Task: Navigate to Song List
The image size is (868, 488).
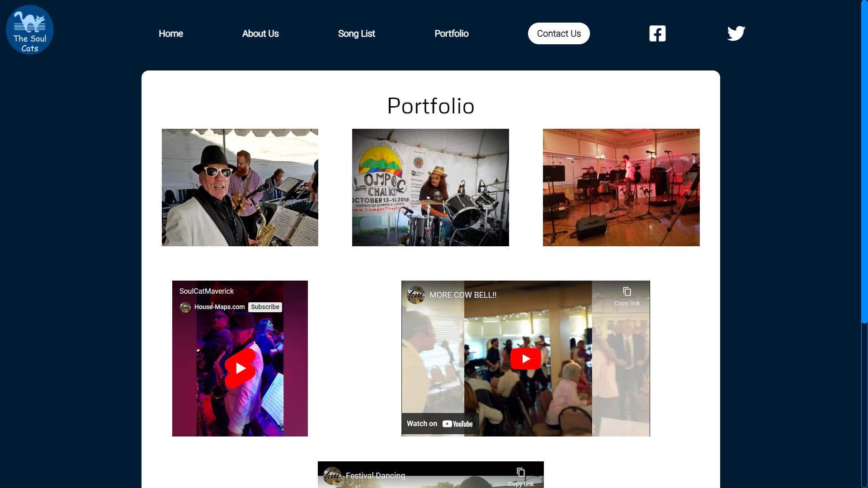Action: [357, 33]
